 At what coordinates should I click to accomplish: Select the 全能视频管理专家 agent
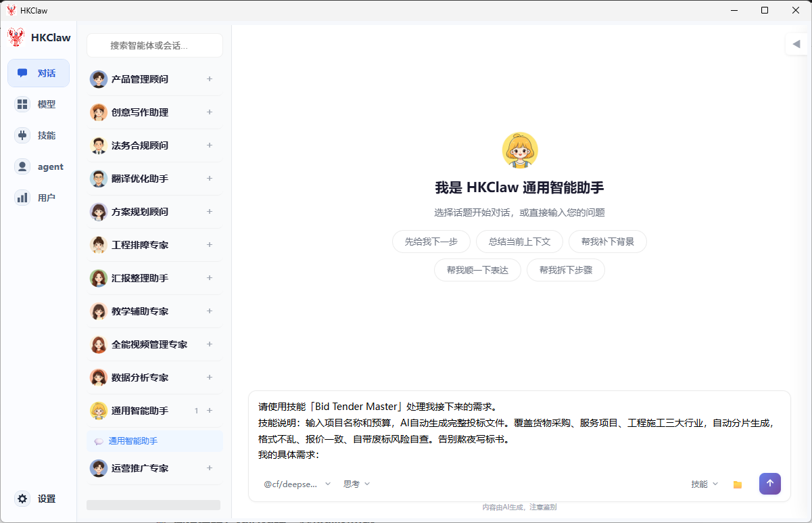pos(154,344)
